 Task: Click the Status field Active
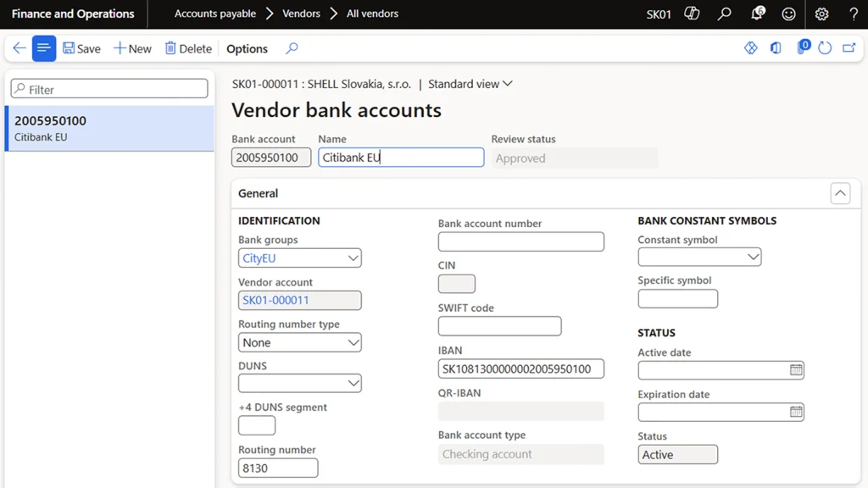pos(677,454)
